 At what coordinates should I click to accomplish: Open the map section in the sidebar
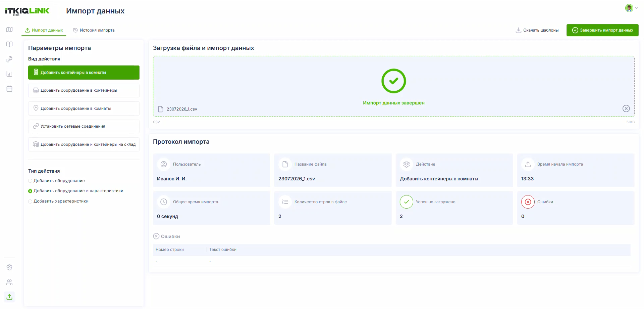tap(9, 30)
